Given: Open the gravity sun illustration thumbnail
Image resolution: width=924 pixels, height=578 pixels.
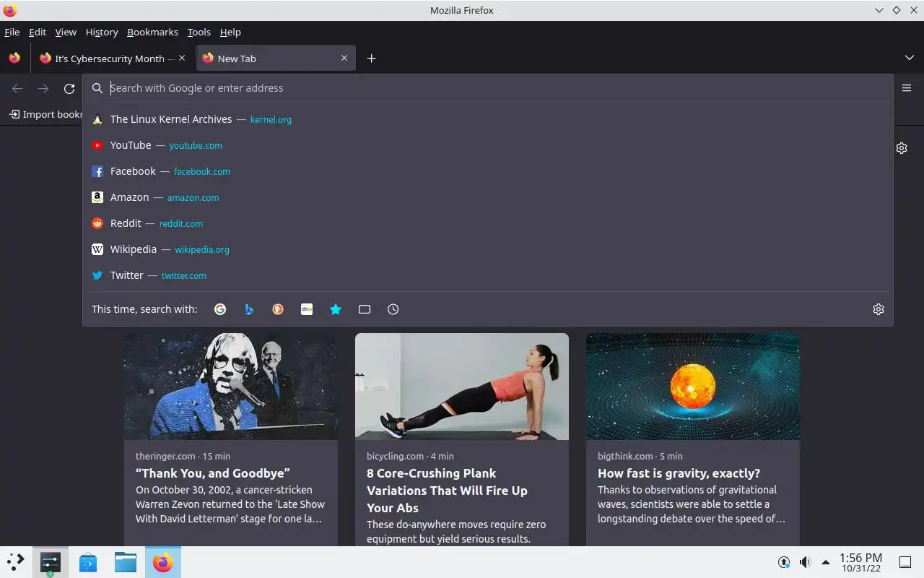Looking at the screenshot, I should click(693, 387).
